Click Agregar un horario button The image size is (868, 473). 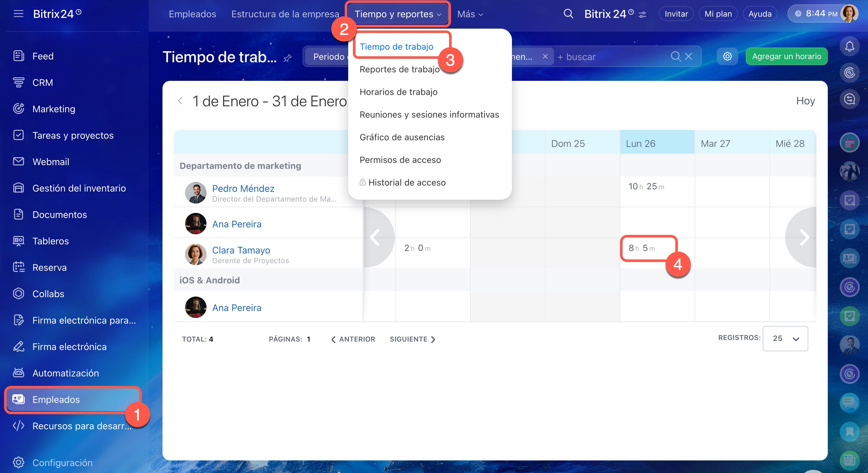tap(787, 56)
